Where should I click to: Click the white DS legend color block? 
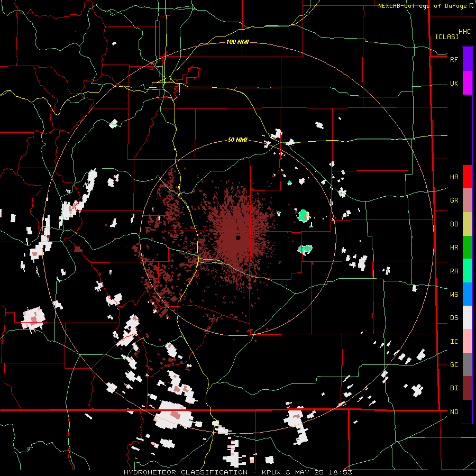[x=467, y=317]
